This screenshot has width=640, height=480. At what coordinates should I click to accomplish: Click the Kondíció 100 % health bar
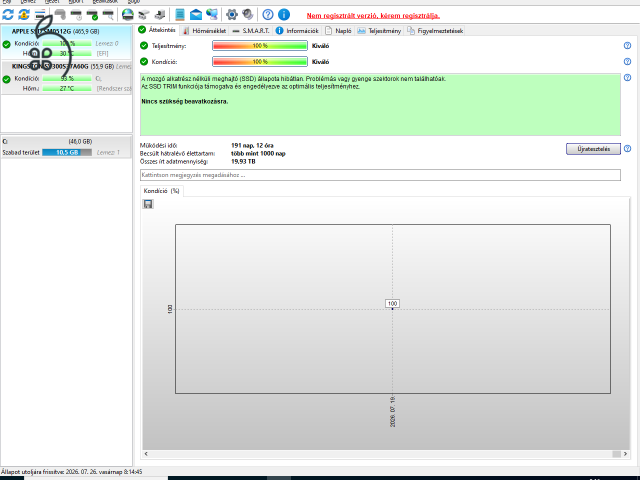click(x=260, y=62)
